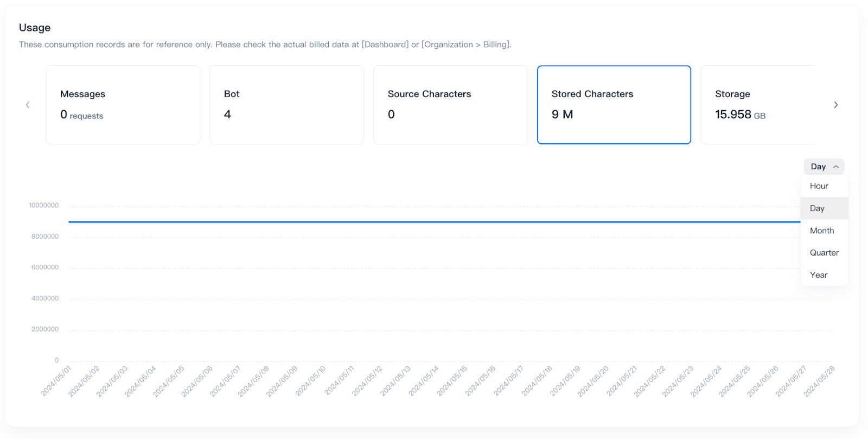Screen dimensions: 868x439
Task: Click the chevron on the Day dropdown
Action: pos(836,167)
